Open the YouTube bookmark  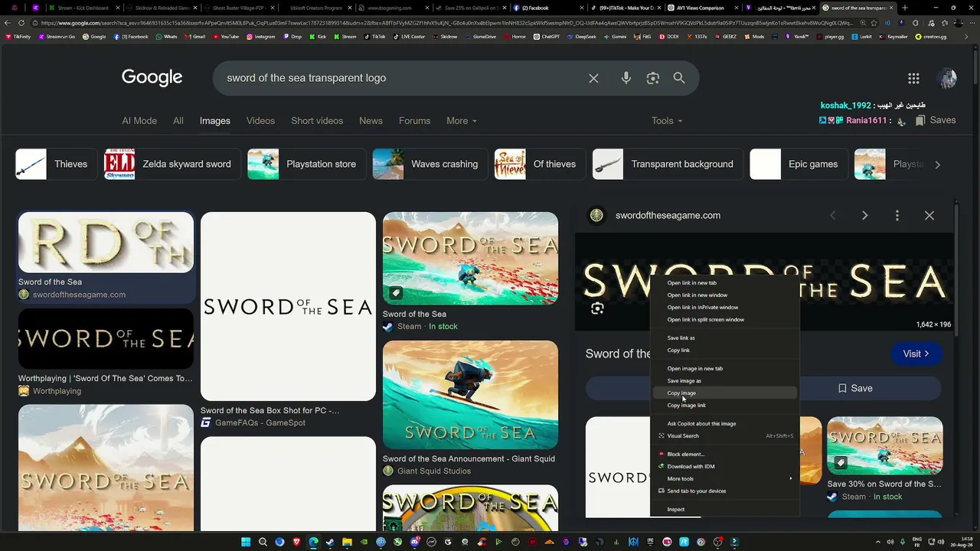(x=226, y=37)
